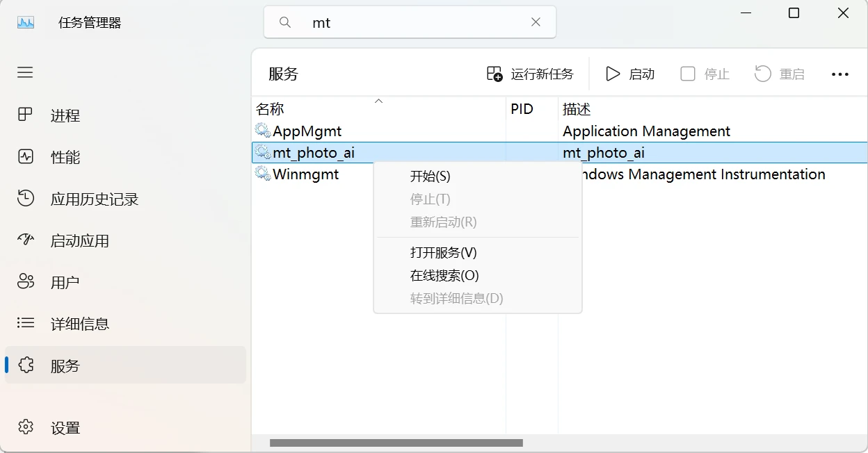Select 打开服务(V) from context menu
The height and width of the screenshot is (453, 868).
[x=443, y=252]
